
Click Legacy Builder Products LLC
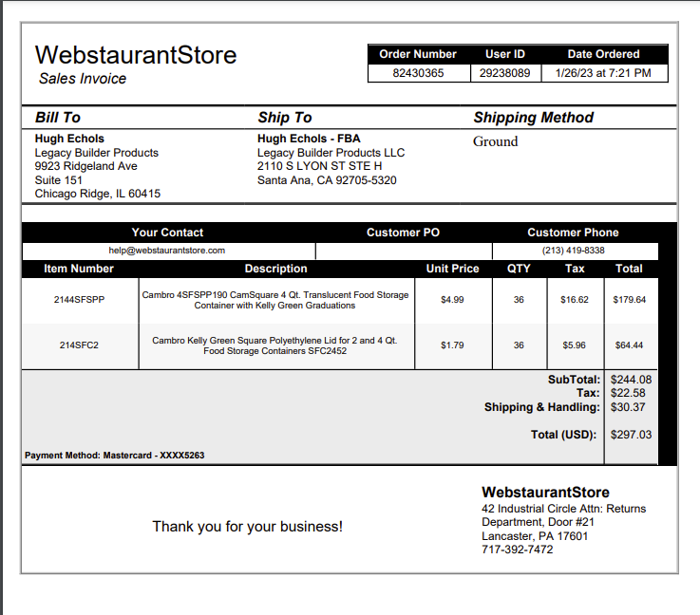[x=331, y=153]
